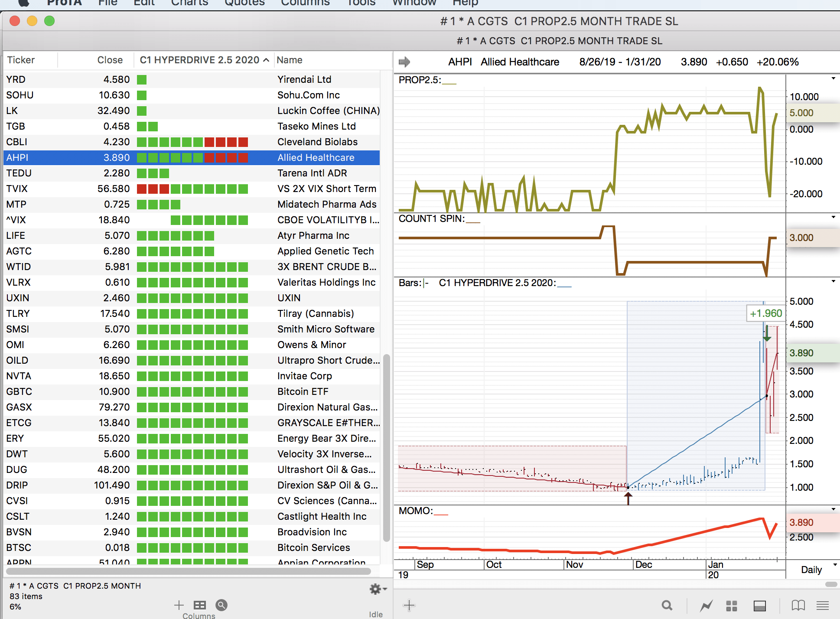This screenshot has width=840, height=619.
Task: Add item with watchlist plus icon
Action: (179, 605)
